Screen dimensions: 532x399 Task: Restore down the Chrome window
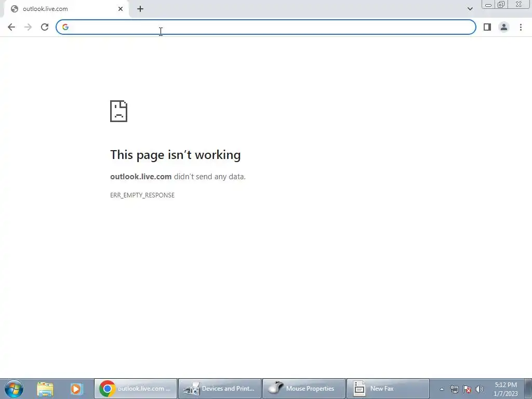pos(501,4)
